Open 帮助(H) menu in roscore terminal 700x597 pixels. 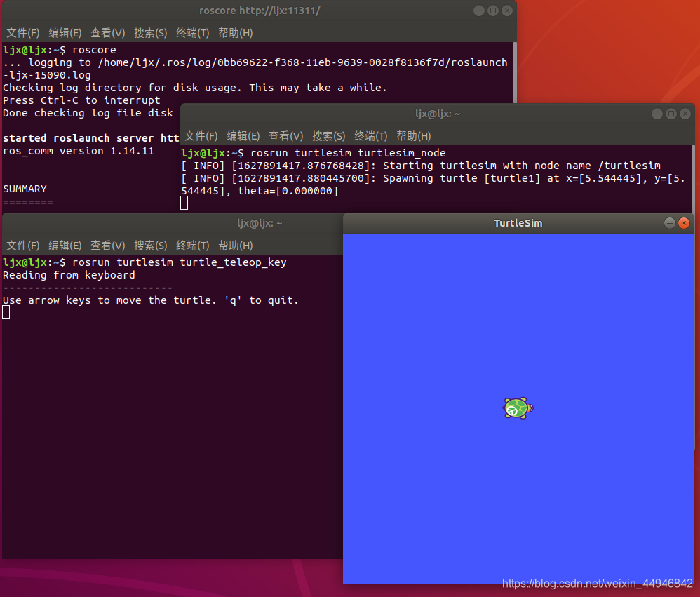point(235,33)
